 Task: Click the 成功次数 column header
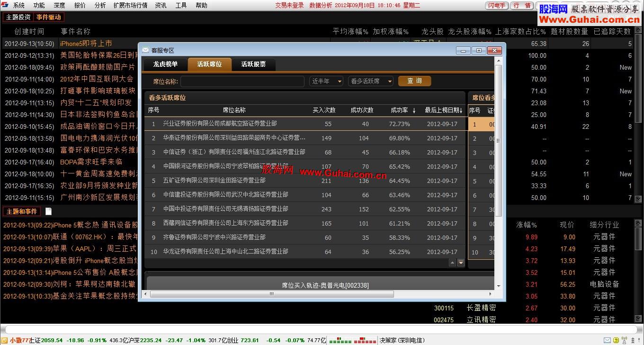[x=362, y=110]
